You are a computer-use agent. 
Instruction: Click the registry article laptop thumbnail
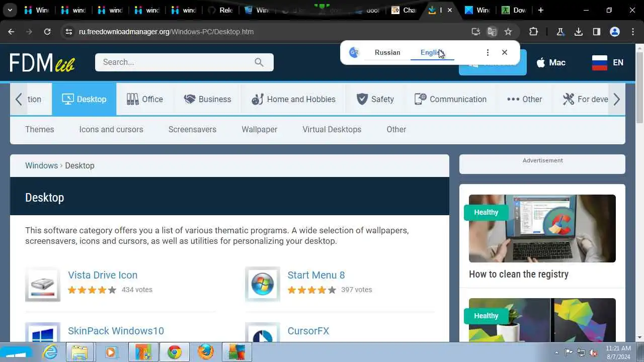click(x=542, y=228)
